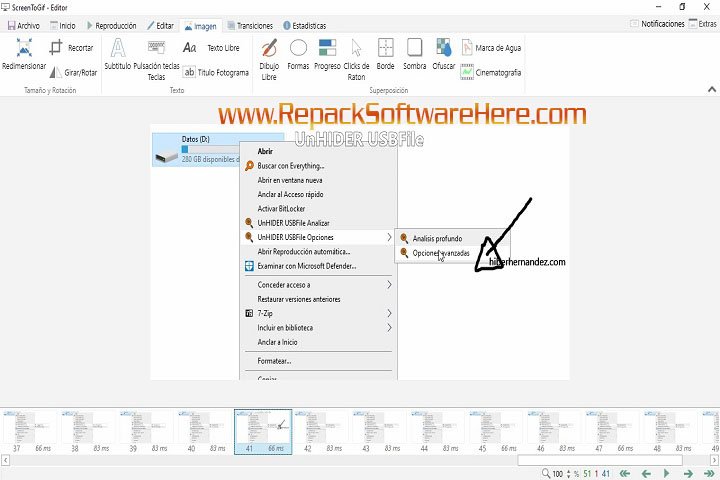720x480 pixels.
Task: Select the Redimensionar tool
Action: 24,54
